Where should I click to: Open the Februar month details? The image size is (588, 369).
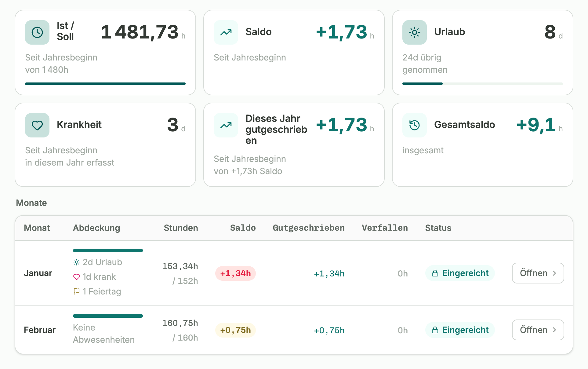click(x=538, y=330)
